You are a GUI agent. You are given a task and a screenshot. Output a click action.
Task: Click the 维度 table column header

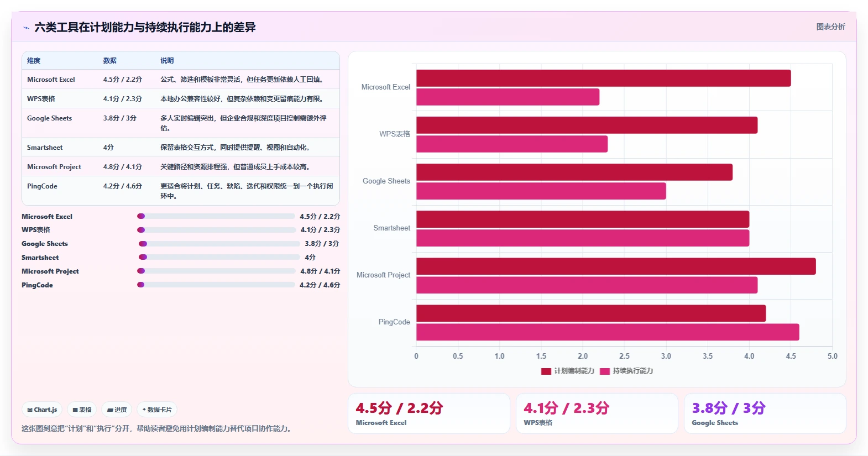pyautogui.click(x=34, y=61)
